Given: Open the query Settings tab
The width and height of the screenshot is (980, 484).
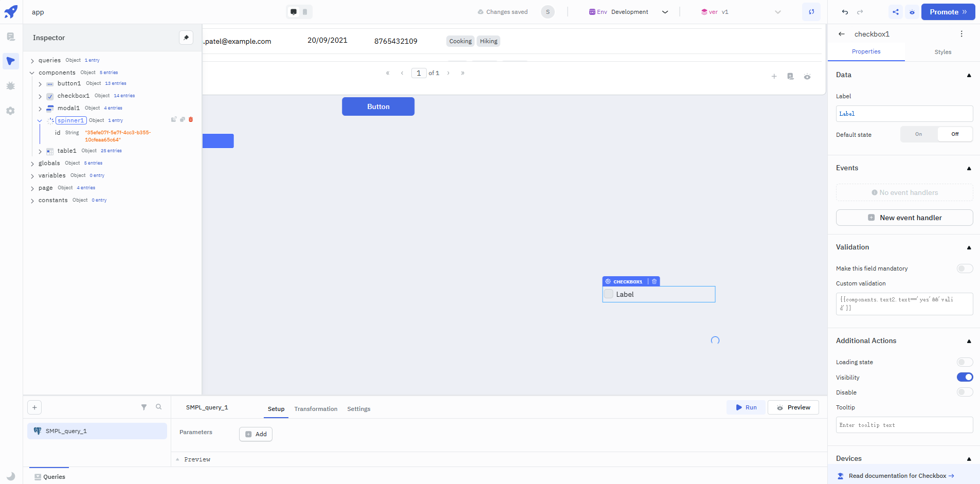Looking at the screenshot, I should coord(358,409).
